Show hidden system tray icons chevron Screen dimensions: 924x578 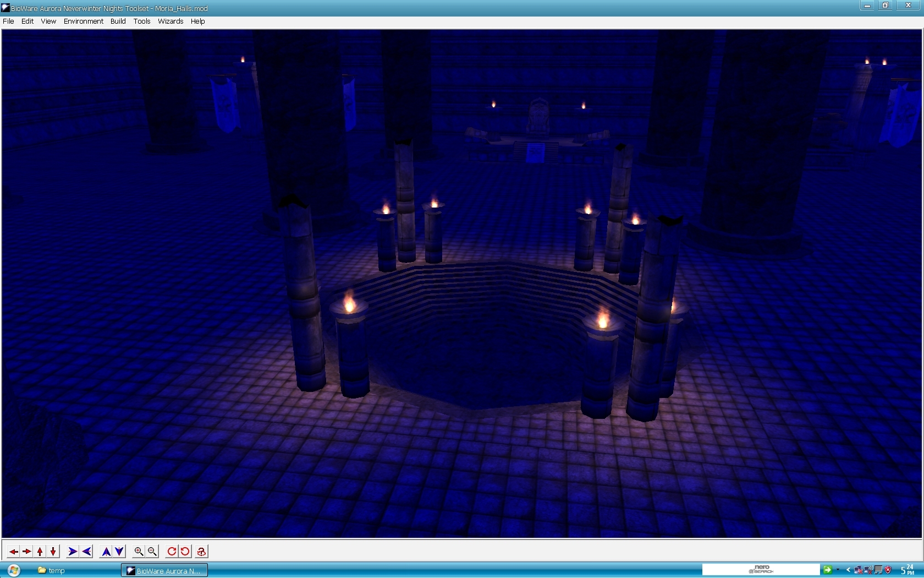(x=848, y=570)
